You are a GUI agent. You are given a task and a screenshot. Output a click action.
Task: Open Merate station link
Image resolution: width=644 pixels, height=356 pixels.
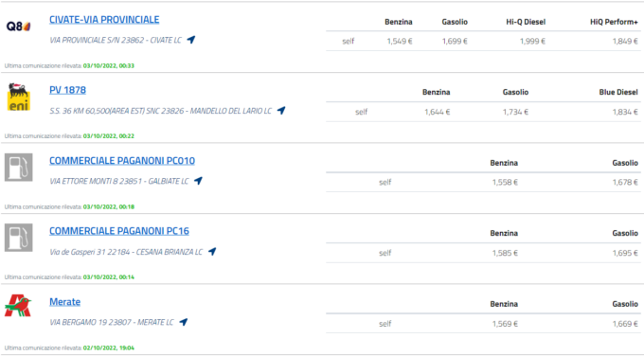[x=65, y=302]
